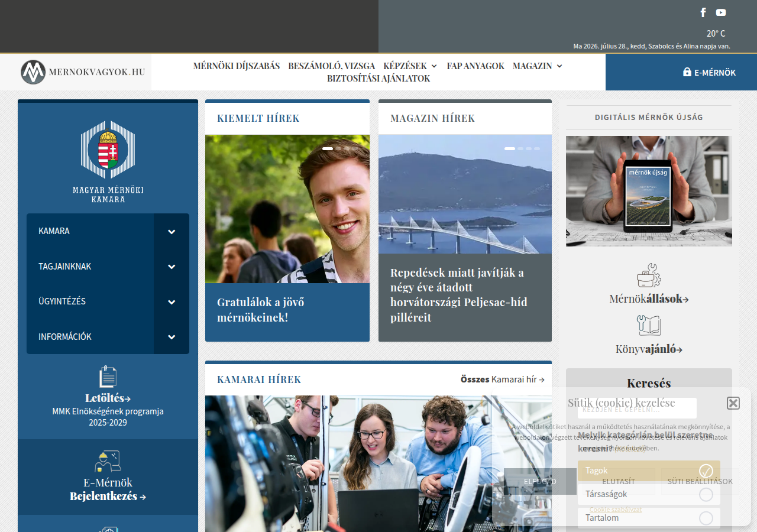This screenshot has width=757, height=532.
Task: Open the FAP anyagok menu item
Action: click(475, 66)
